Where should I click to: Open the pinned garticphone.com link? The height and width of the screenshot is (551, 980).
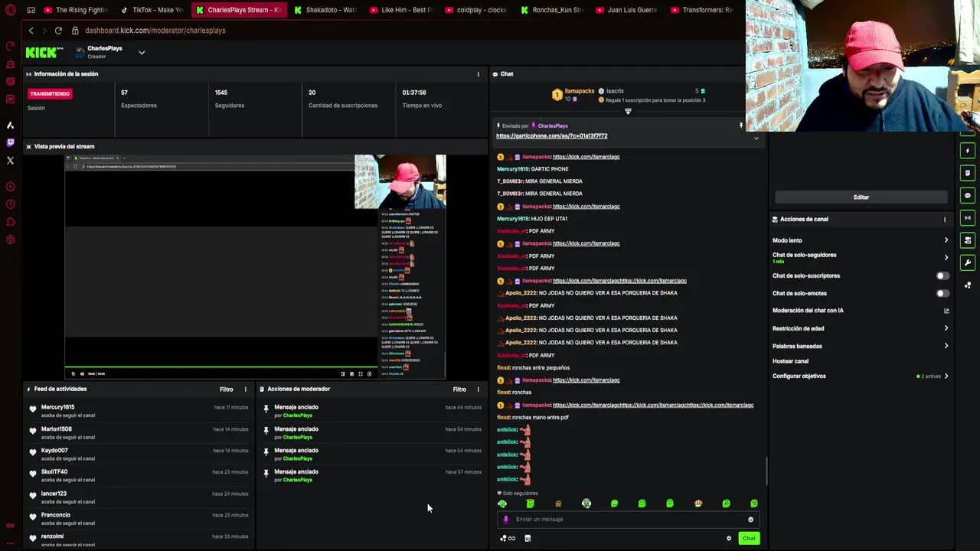pos(551,136)
